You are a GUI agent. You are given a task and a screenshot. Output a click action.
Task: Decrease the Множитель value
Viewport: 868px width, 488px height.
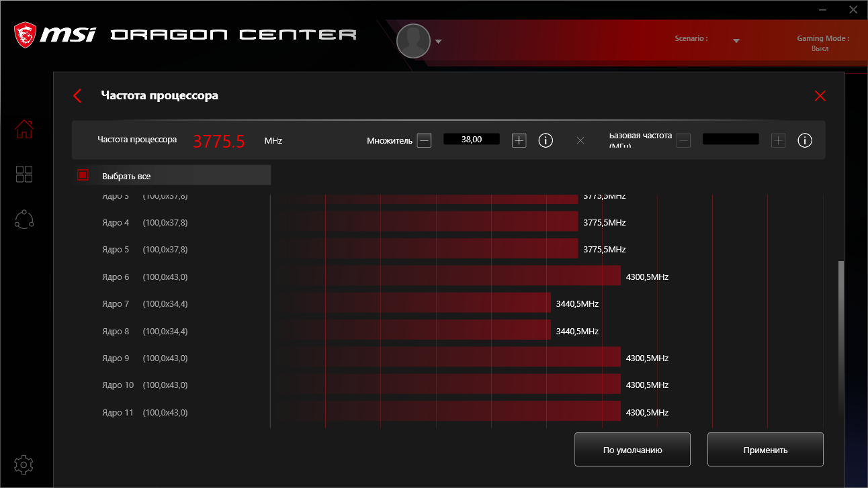(x=424, y=140)
